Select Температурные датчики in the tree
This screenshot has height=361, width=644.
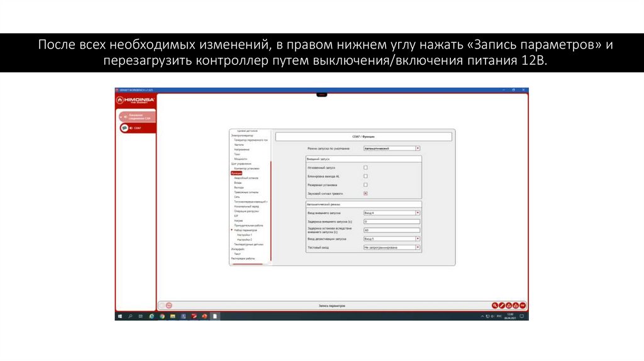pos(249,245)
